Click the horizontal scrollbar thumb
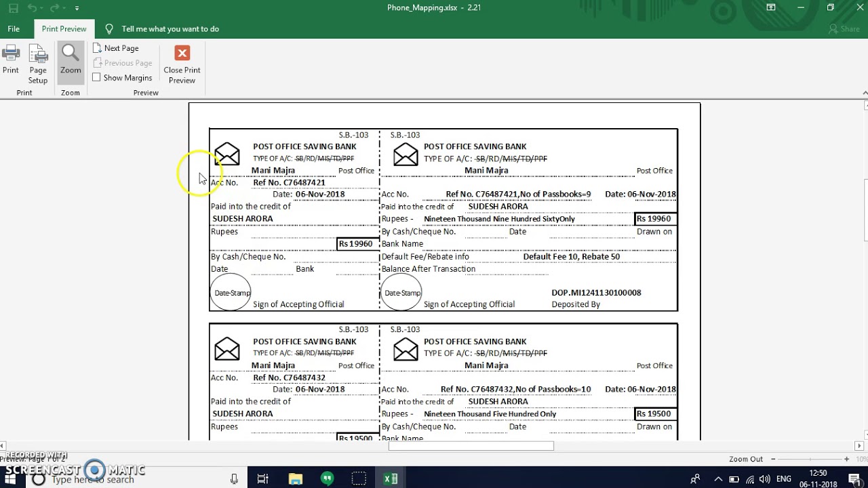The image size is (868, 488). coord(471,446)
